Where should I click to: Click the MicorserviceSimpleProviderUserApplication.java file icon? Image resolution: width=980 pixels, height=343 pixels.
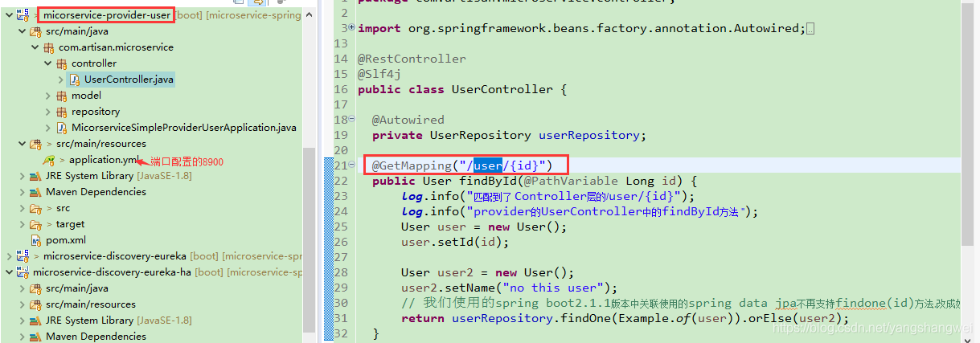click(x=63, y=128)
